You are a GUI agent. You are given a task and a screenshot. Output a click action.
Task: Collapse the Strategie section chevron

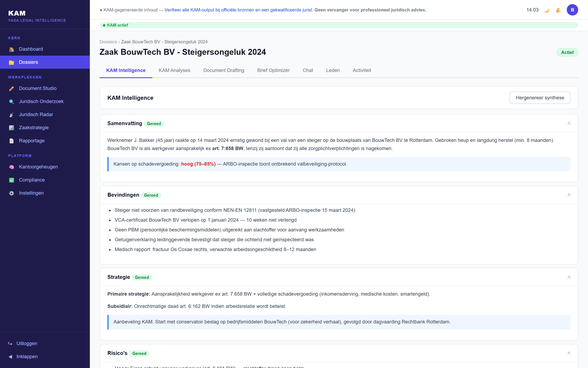(569, 277)
